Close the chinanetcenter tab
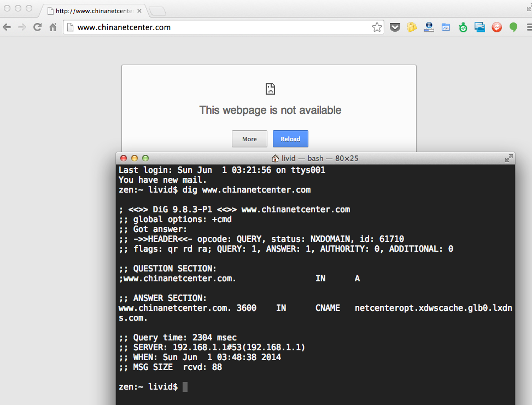 140,11
